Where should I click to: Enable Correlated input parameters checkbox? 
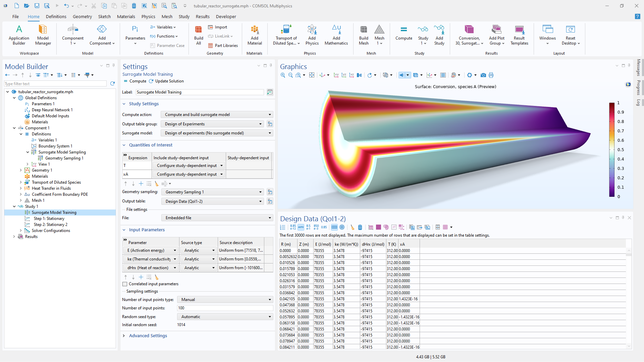point(125,284)
